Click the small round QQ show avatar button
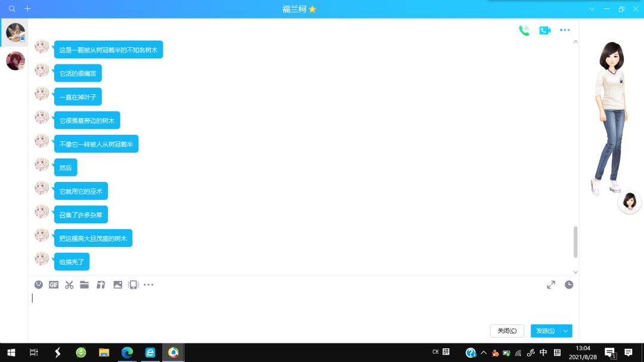The image size is (644, 362). (x=630, y=202)
